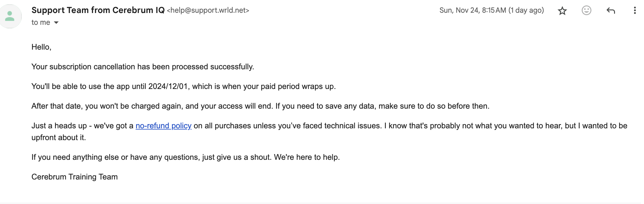This screenshot has height=204, width=644.
Task: Click the "After that date" paragraph
Action: [260, 106]
